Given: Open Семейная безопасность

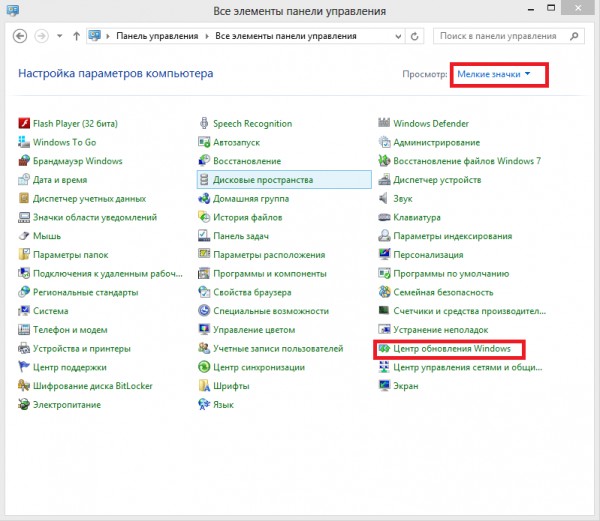Looking at the screenshot, I should click(436, 292).
